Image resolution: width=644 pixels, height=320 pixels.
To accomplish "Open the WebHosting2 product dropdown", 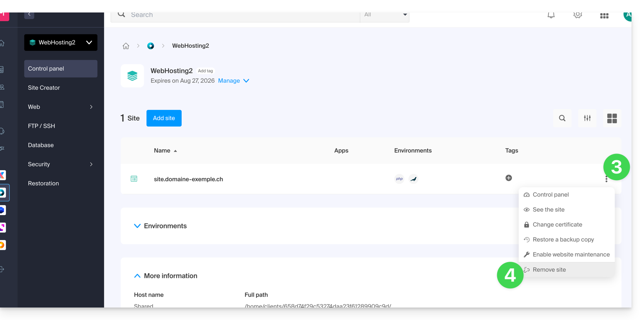I will click(61, 42).
